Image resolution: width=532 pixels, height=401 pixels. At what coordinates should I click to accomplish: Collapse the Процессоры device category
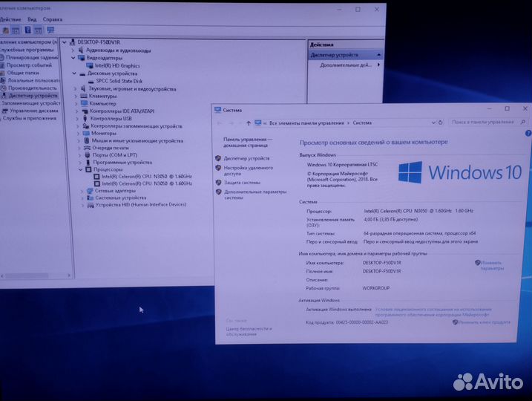[x=79, y=169]
